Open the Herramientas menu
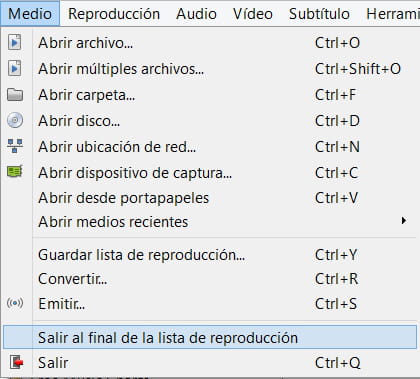This screenshot has height=379, width=420. (x=393, y=14)
